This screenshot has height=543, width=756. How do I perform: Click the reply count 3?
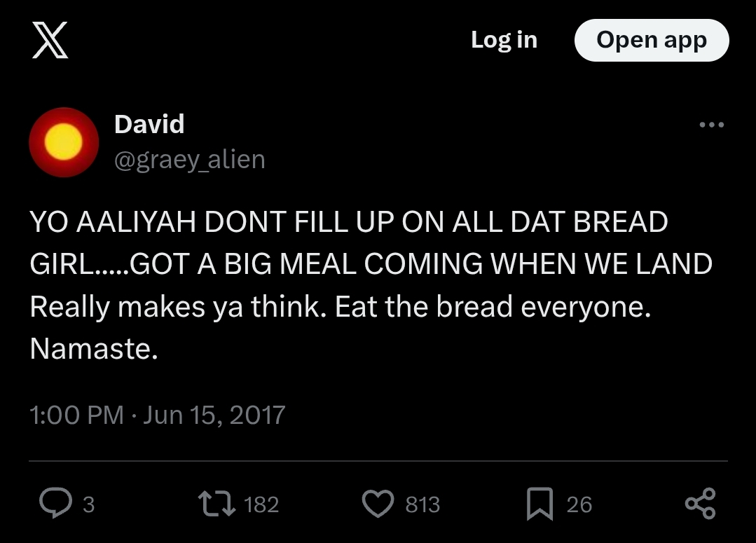[88, 504]
